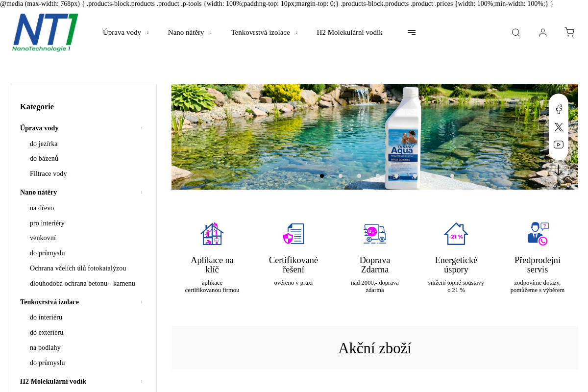Open the shopping cart icon
This screenshot has height=392, width=588.
tap(569, 32)
